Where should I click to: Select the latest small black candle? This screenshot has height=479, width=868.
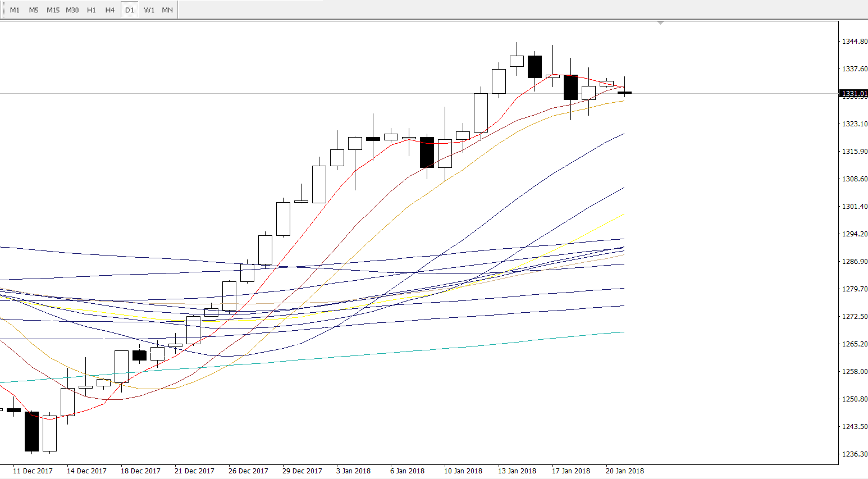(624, 93)
